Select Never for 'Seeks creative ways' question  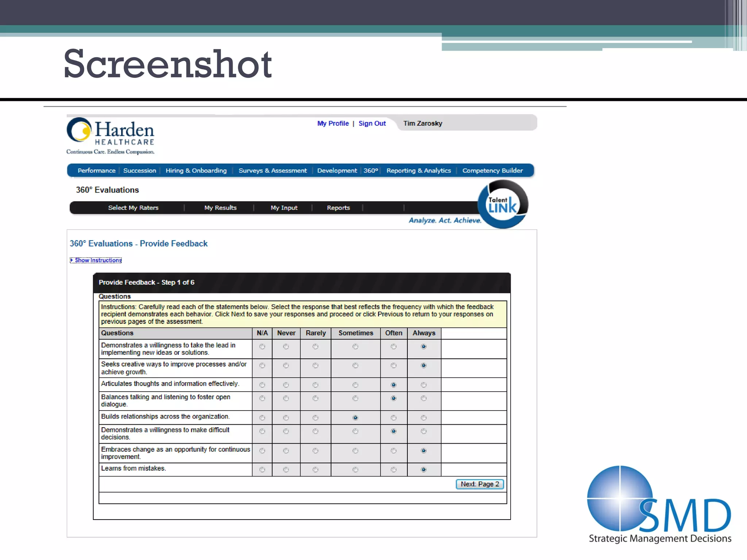click(286, 366)
